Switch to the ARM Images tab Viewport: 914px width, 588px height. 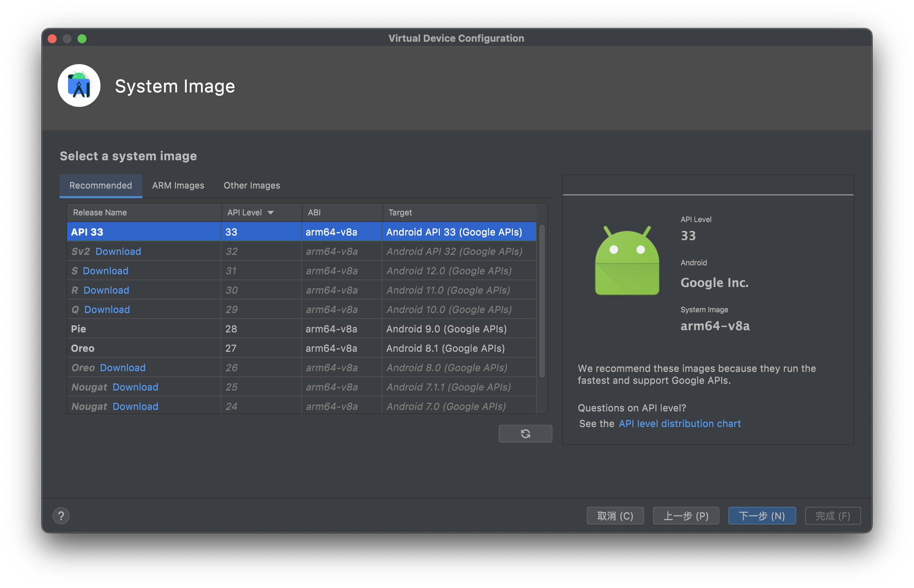click(x=178, y=185)
